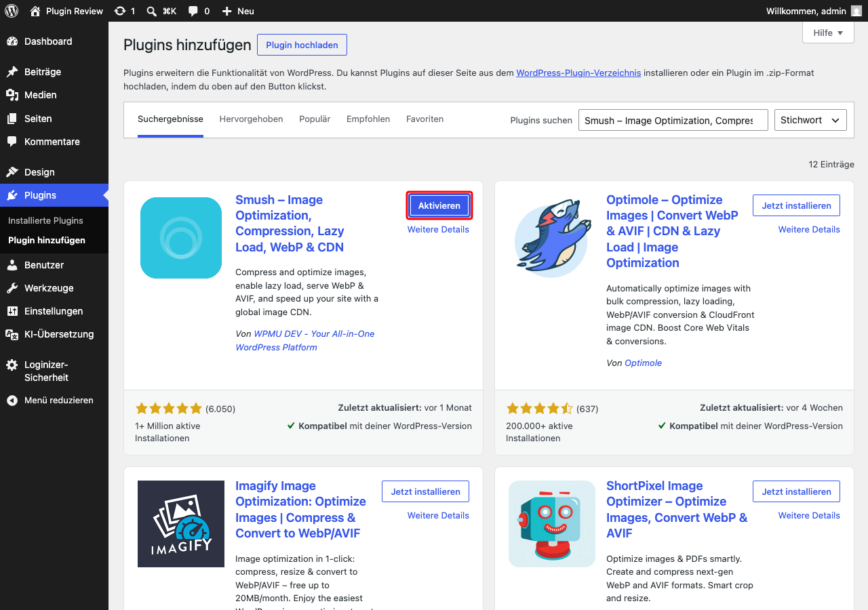Install Optimole with Jetzt installieren

click(x=796, y=205)
